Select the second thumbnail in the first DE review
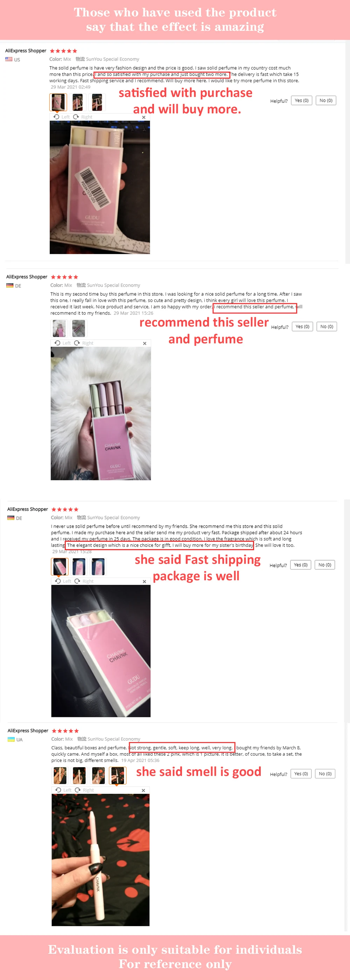This screenshot has height=980, width=350. (79, 328)
